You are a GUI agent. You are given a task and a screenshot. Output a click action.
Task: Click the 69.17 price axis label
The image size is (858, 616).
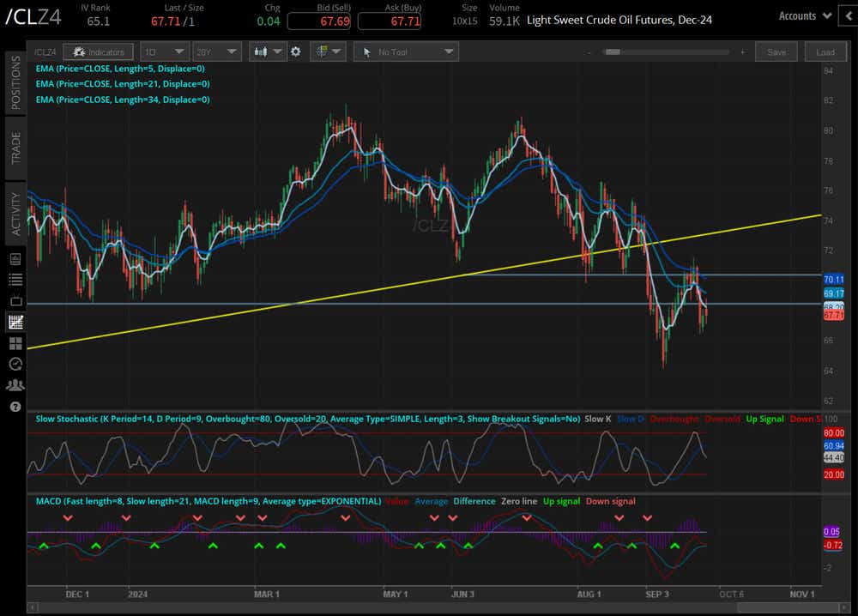(x=833, y=293)
